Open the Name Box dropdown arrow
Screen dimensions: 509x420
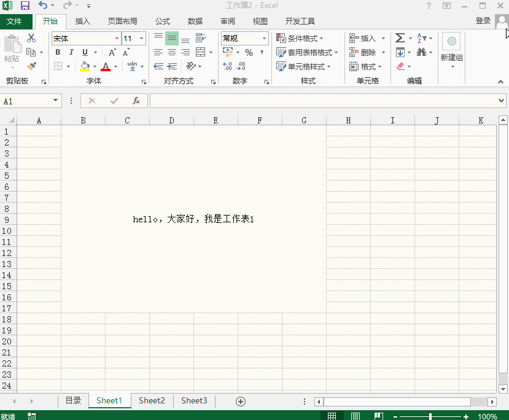coord(55,101)
